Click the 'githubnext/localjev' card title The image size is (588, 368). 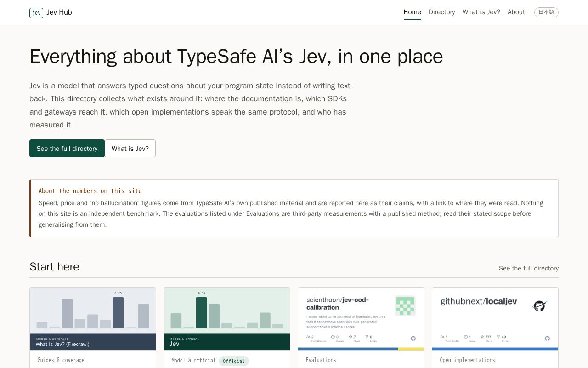coord(479,301)
